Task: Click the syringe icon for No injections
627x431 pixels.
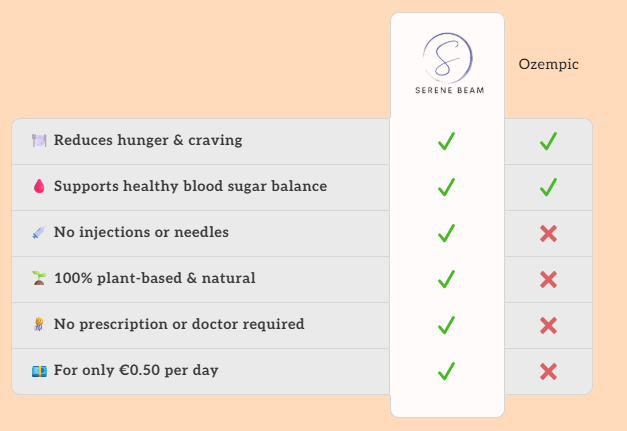Action: pyautogui.click(x=39, y=233)
